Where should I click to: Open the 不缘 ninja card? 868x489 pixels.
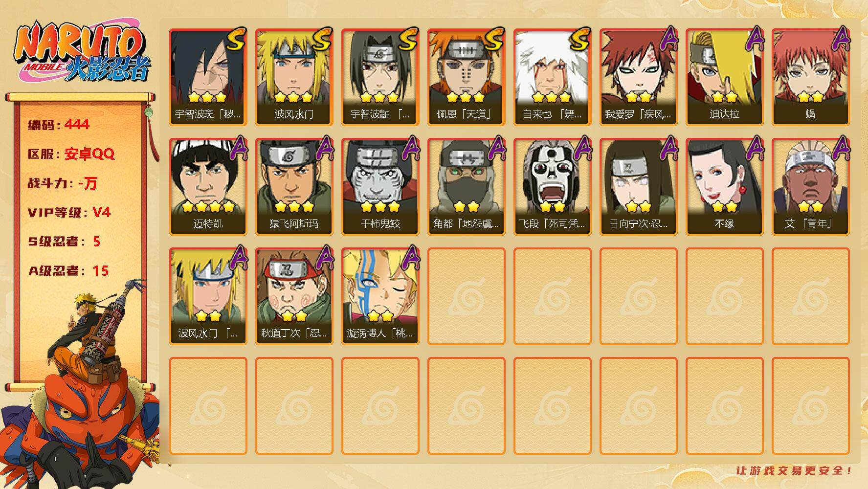pyautogui.click(x=724, y=187)
